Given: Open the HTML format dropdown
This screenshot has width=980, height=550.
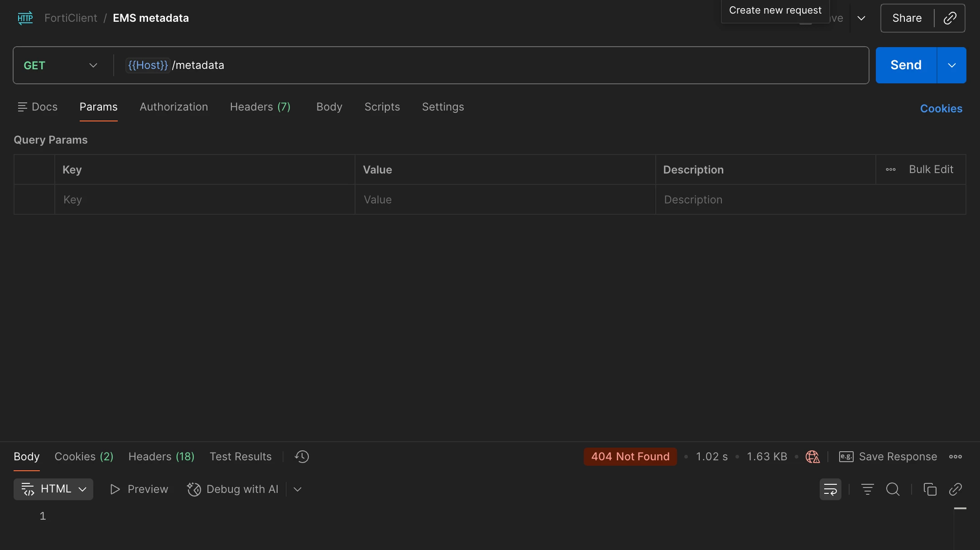Looking at the screenshot, I should point(53,489).
